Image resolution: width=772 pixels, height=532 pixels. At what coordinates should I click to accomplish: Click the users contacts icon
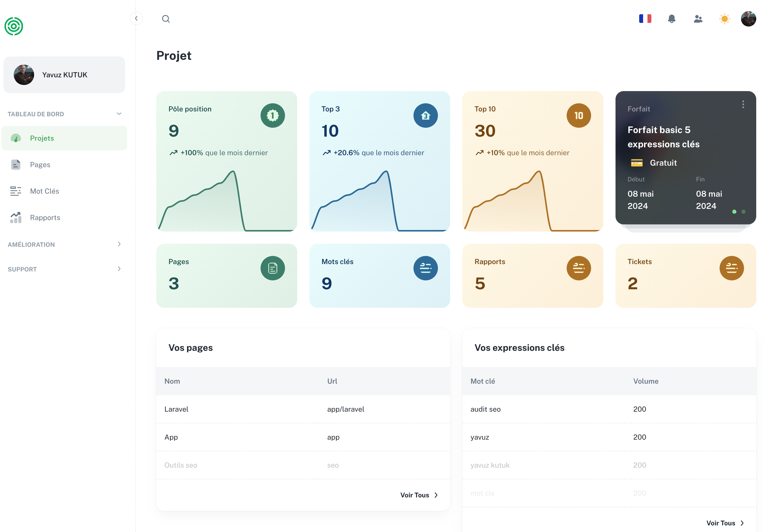pyautogui.click(x=698, y=19)
